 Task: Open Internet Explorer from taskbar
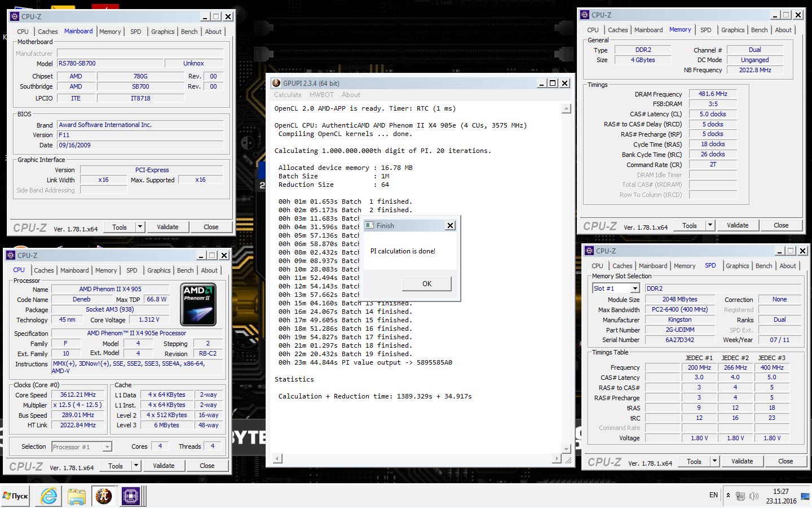point(49,496)
